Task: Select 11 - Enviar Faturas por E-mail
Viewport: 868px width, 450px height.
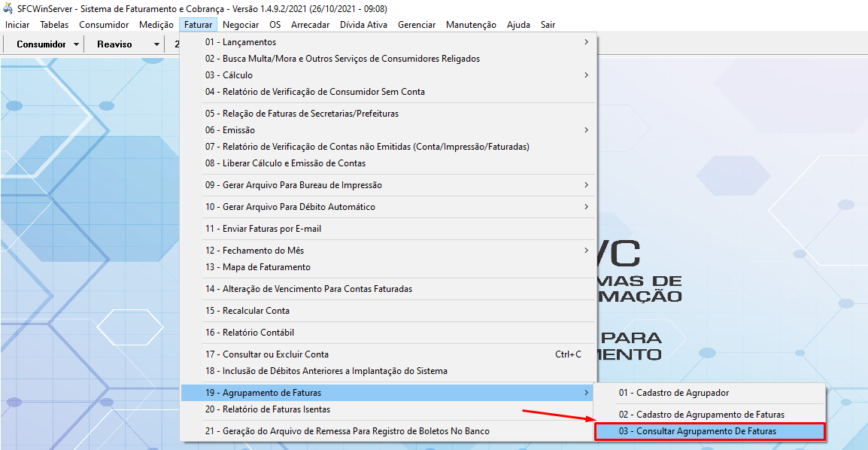Action: (263, 229)
